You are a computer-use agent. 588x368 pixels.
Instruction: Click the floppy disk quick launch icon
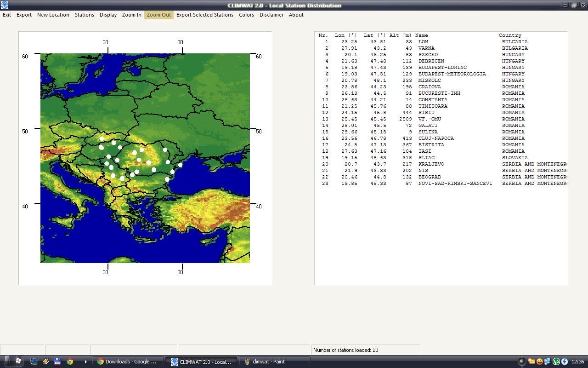pos(57,362)
